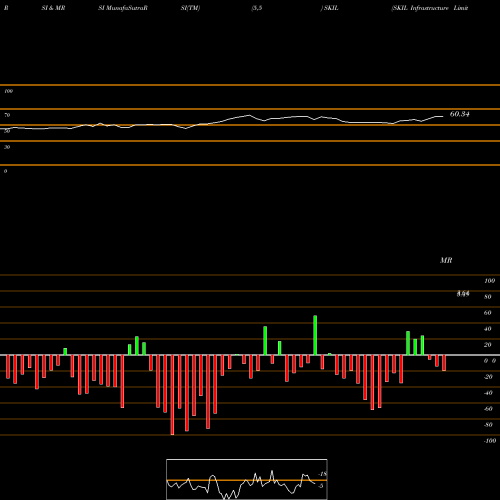Click the RSI value 60.34 label
The width and height of the screenshot is (500, 500).
(x=460, y=114)
